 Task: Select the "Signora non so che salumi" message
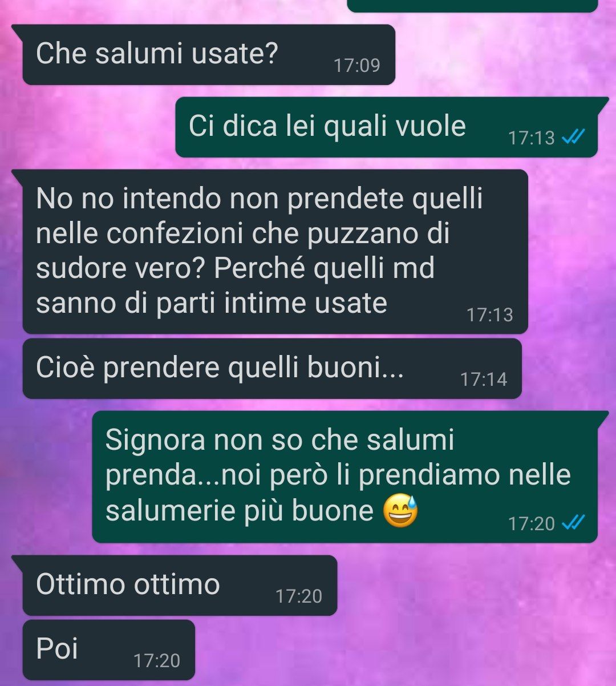click(345, 477)
